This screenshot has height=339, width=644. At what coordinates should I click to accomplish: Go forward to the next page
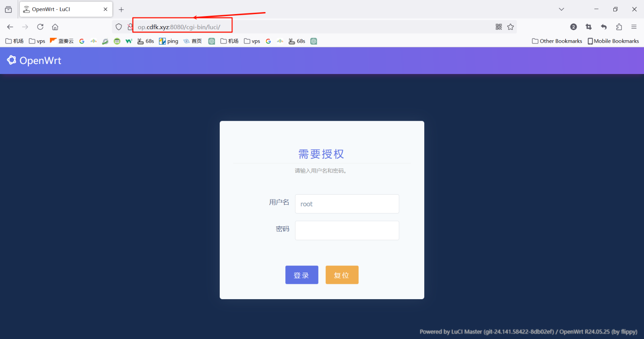pos(25,27)
